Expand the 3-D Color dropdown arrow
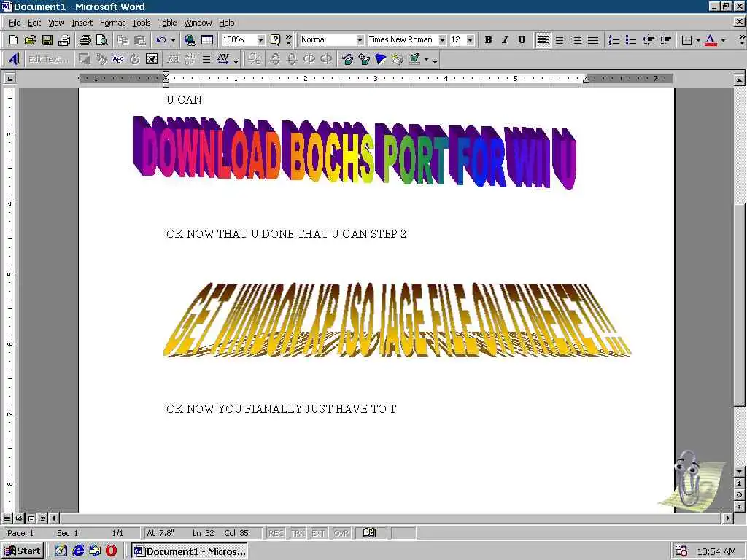 coord(427,60)
